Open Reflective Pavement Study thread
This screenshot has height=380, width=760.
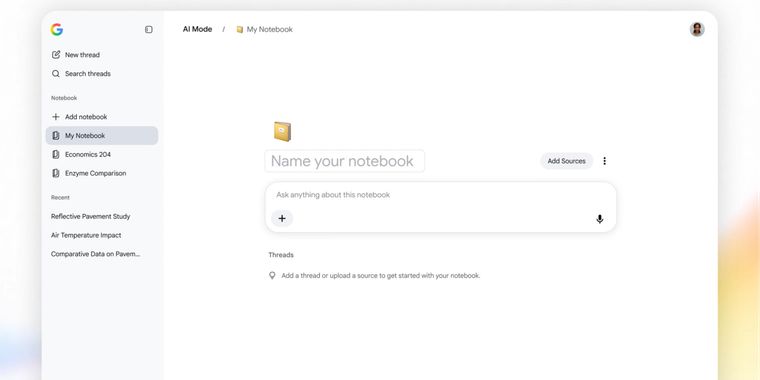click(91, 216)
